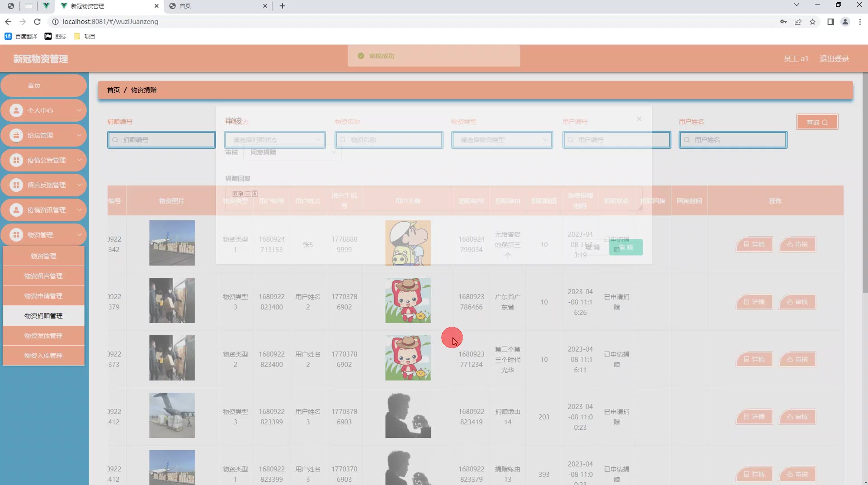Expand the 个人中心 menu chevron
868x485 pixels.
[x=79, y=110]
